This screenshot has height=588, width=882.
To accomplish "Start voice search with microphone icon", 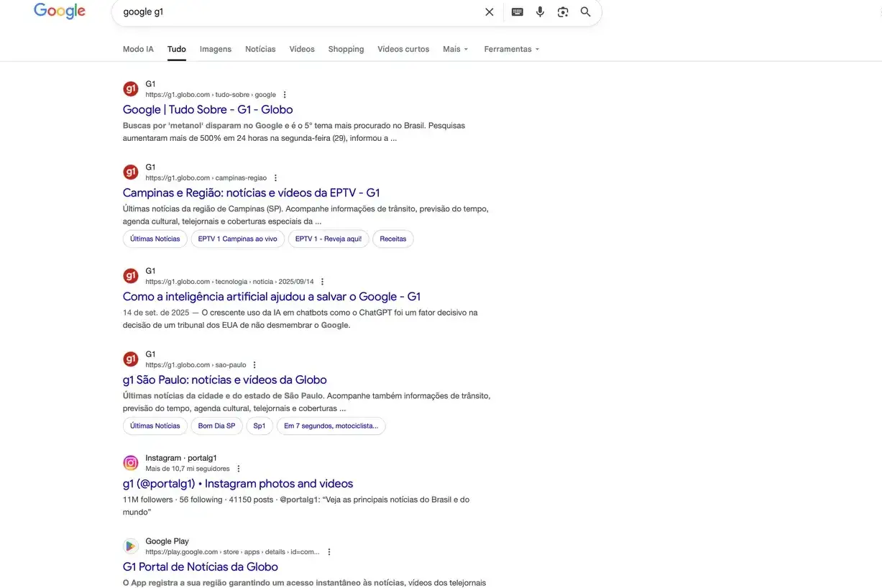I will click(540, 12).
